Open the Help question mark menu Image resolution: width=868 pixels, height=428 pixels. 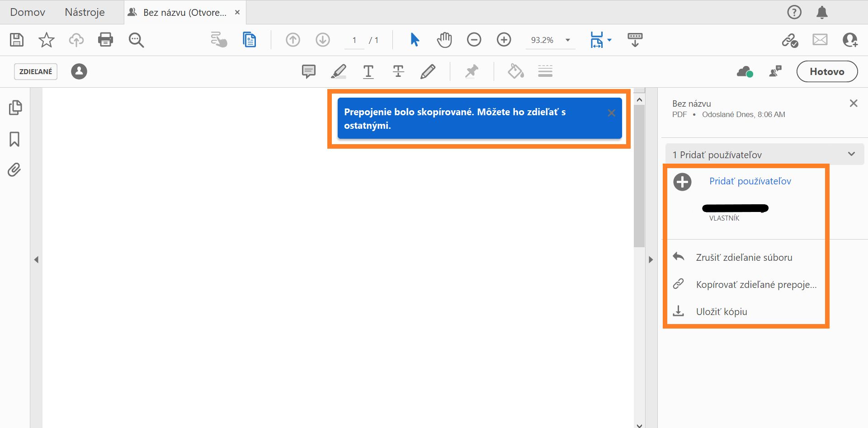pos(794,12)
